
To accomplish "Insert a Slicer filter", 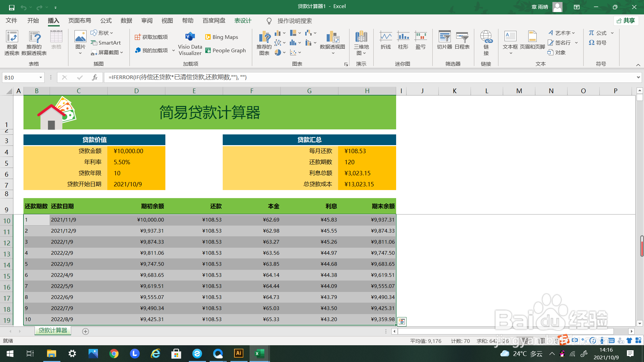I will point(444,40).
